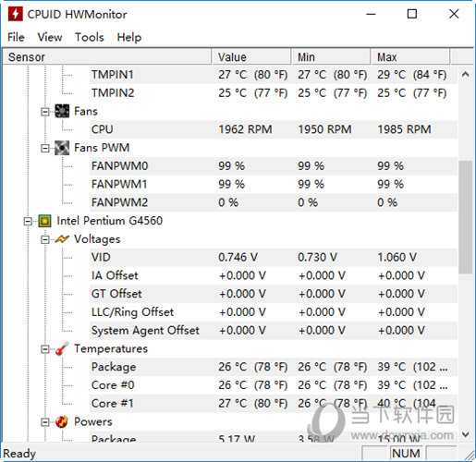
Task: Select the TMPIN1 row
Action: pos(274,75)
